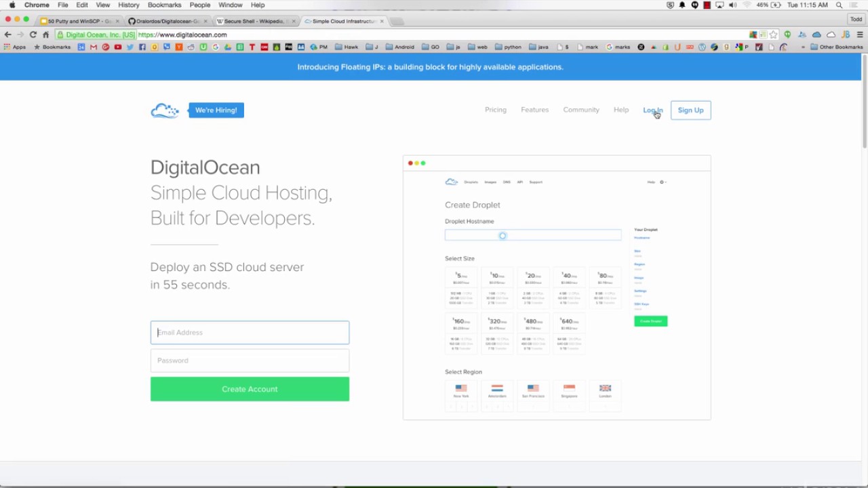The width and height of the screenshot is (868, 488).
Task: Focus the Email Address field
Action: [250, 332]
